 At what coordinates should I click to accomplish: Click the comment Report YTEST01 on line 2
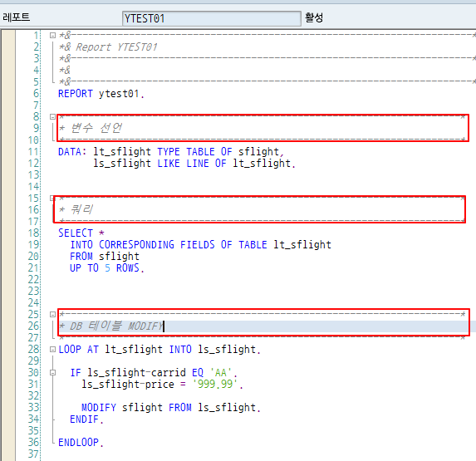coord(116,47)
